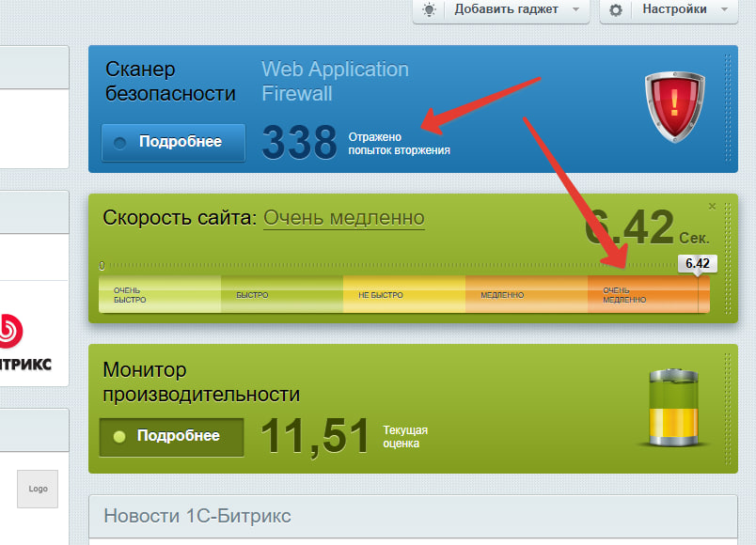Click the radio dot in the blue Подробнее button
The height and width of the screenshot is (545, 756).
coord(119,143)
